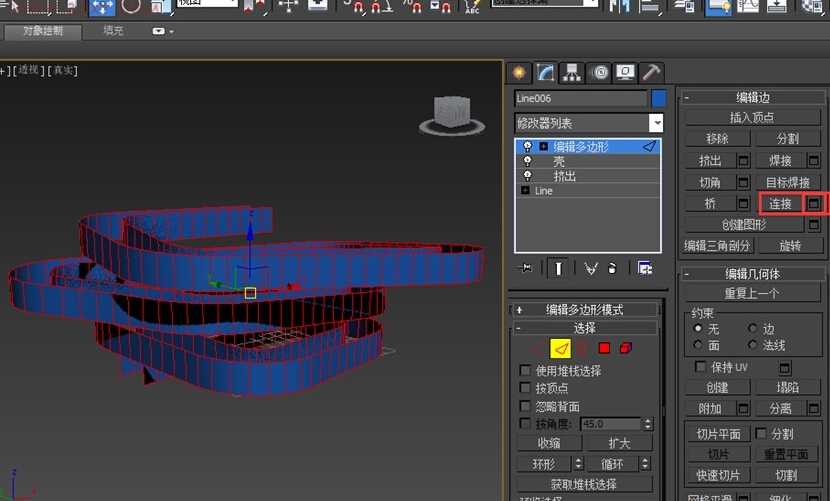
Task: Select 面 constraint radio button
Action: tap(698, 345)
